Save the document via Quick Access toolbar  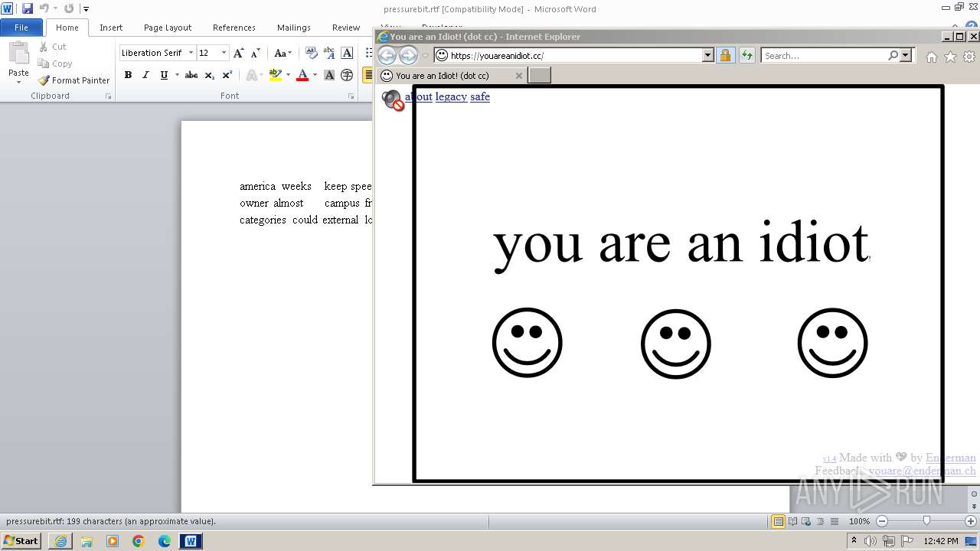[x=28, y=8]
